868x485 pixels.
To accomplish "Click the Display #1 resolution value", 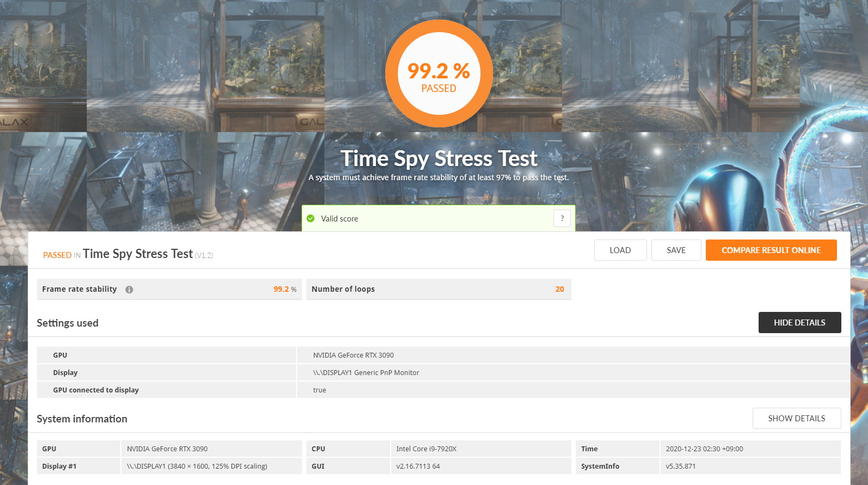I will 197,466.
